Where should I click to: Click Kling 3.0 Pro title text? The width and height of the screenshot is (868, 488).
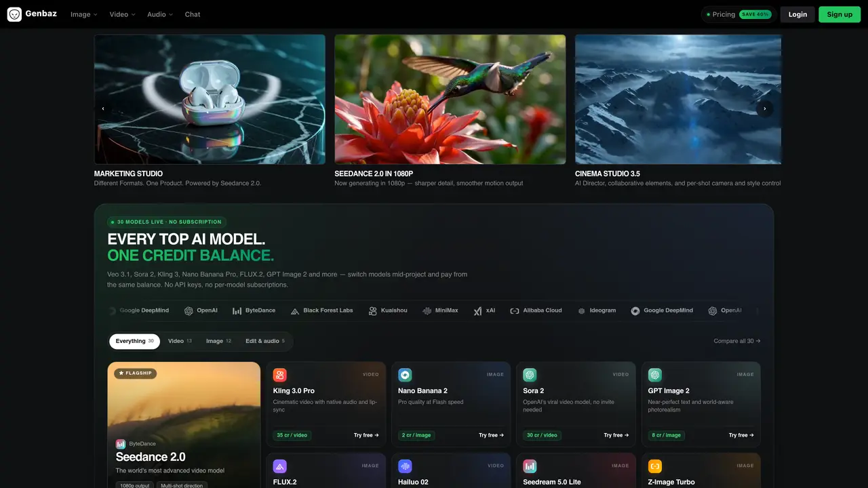click(x=294, y=391)
